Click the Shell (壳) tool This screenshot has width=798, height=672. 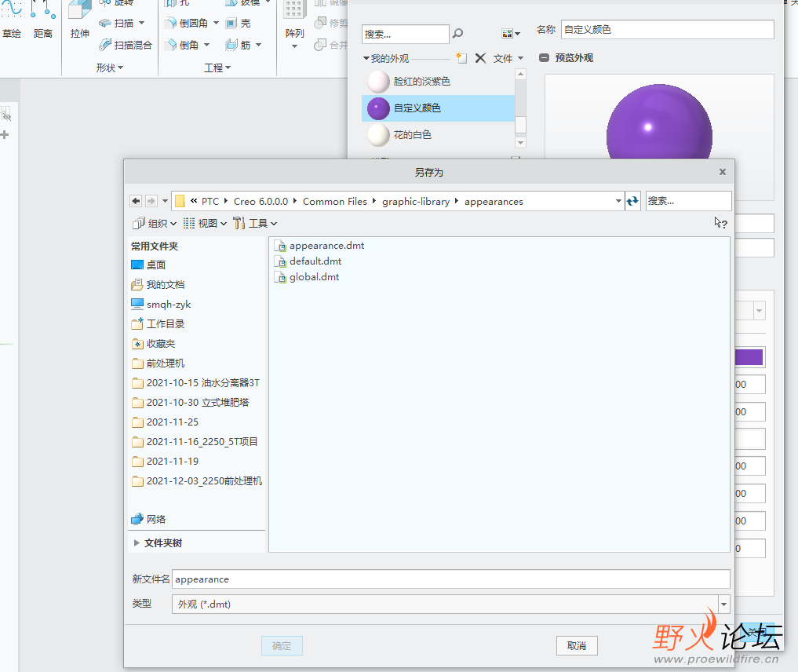pyautogui.click(x=239, y=24)
